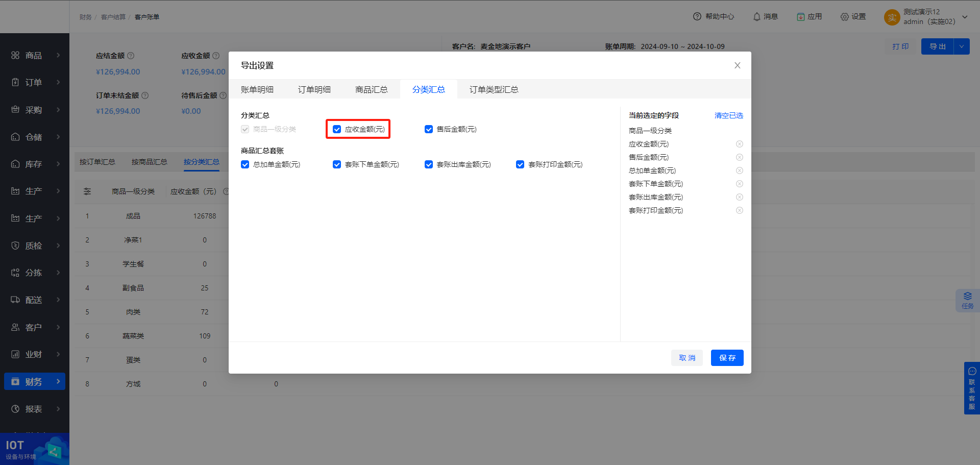
Task: Expand the 报表 menu chevron
Action: 58,409
